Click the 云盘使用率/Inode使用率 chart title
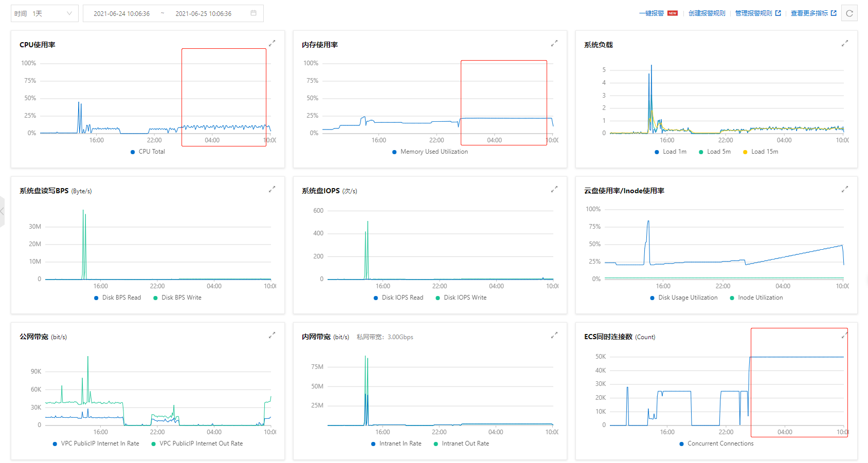 624,191
